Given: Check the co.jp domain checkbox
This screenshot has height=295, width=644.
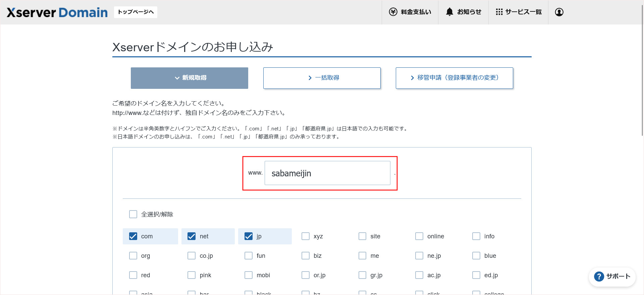Looking at the screenshot, I should pyautogui.click(x=192, y=256).
